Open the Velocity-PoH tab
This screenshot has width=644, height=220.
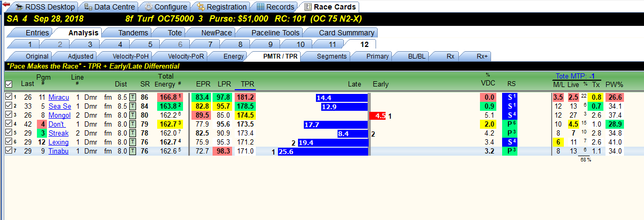(x=130, y=56)
